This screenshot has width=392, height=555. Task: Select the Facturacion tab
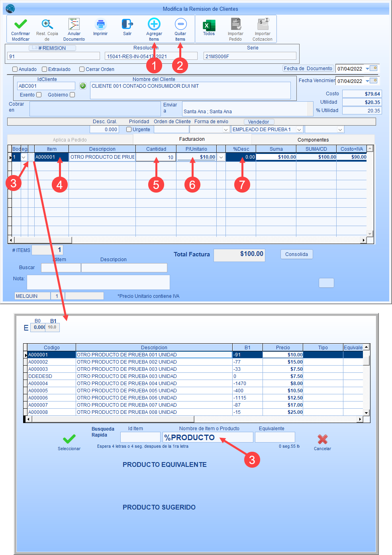pos(192,139)
